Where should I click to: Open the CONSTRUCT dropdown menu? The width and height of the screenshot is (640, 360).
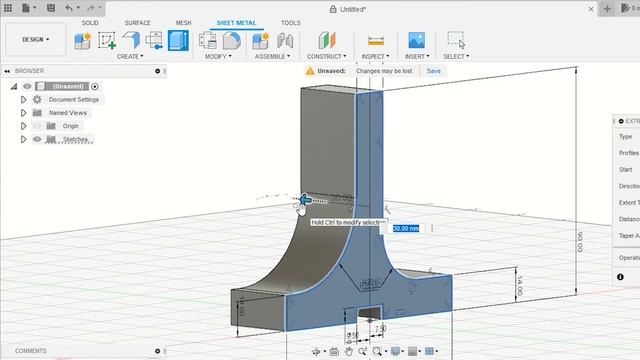(327, 56)
